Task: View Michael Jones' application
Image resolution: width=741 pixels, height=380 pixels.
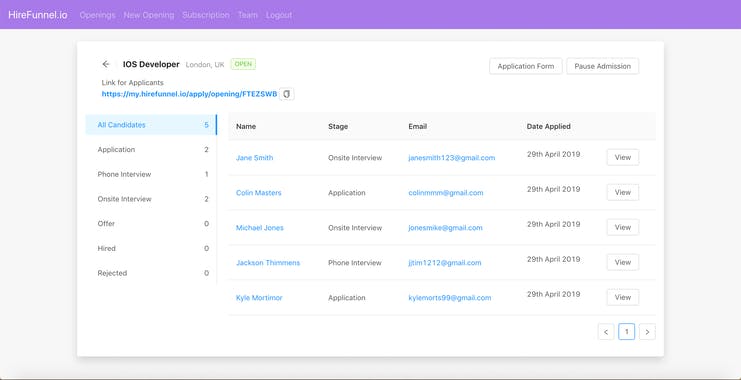Action: pos(623,227)
